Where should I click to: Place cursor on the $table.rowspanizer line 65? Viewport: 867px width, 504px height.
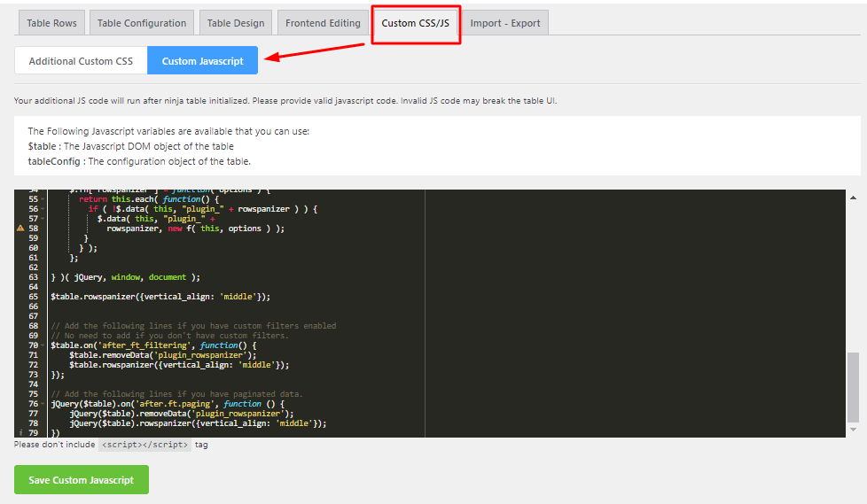coord(160,297)
